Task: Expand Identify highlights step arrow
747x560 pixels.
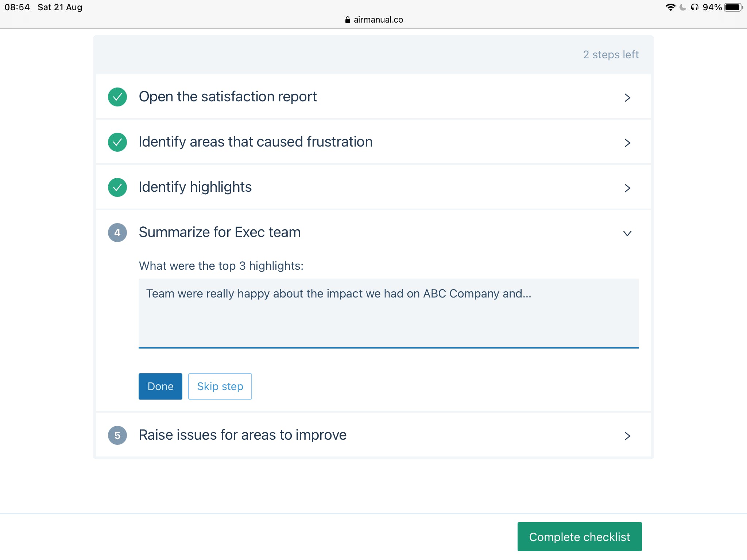Action: pyautogui.click(x=627, y=188)
